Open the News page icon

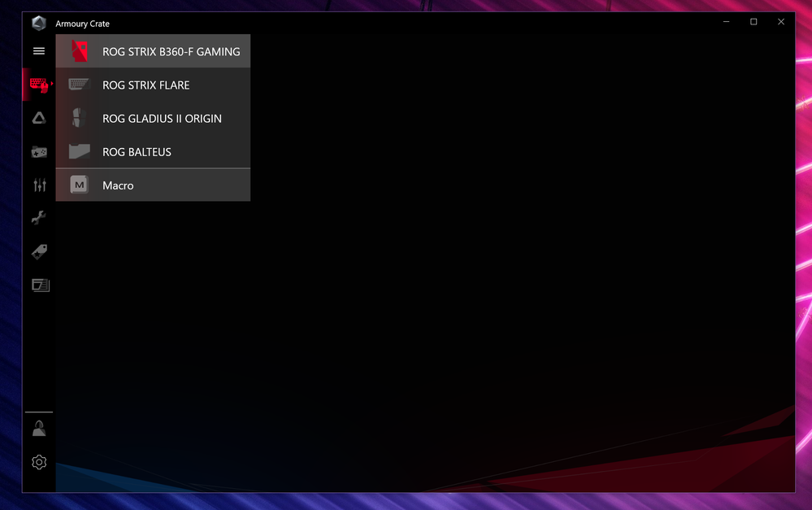[x=40, y=285]
